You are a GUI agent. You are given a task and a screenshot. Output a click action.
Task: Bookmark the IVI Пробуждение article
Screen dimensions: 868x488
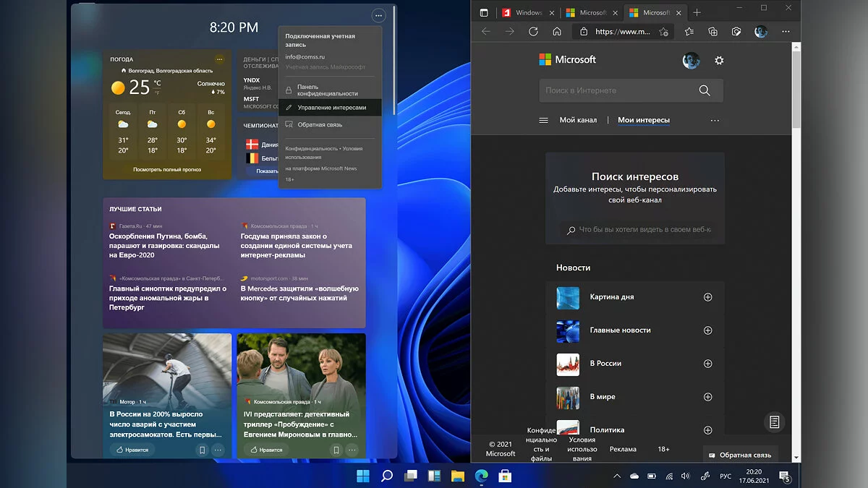336,450
